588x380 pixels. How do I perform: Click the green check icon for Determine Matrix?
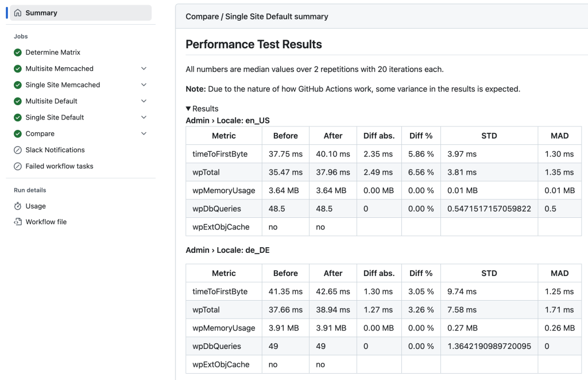19,52
